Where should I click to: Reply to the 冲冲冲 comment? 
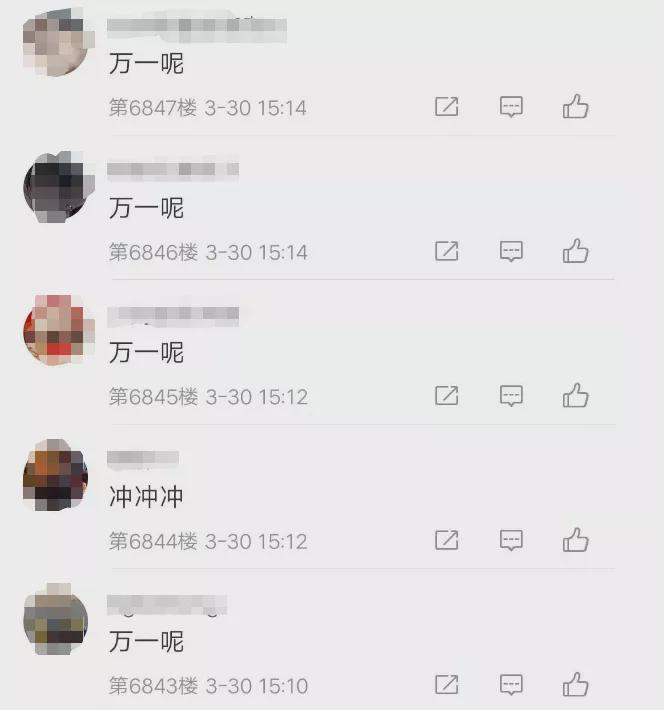(x=511, y=540)
